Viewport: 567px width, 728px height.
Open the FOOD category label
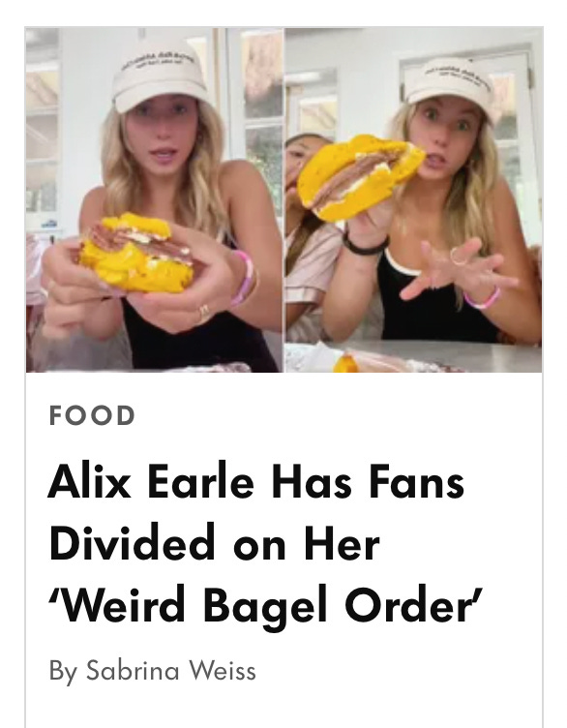[92, 415]
